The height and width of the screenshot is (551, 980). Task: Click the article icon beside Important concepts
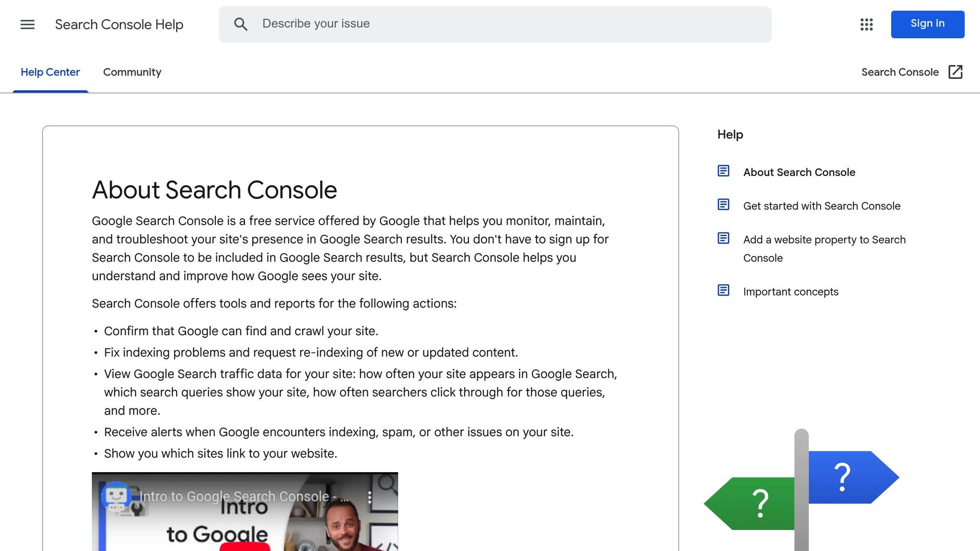tap(723, 290)
